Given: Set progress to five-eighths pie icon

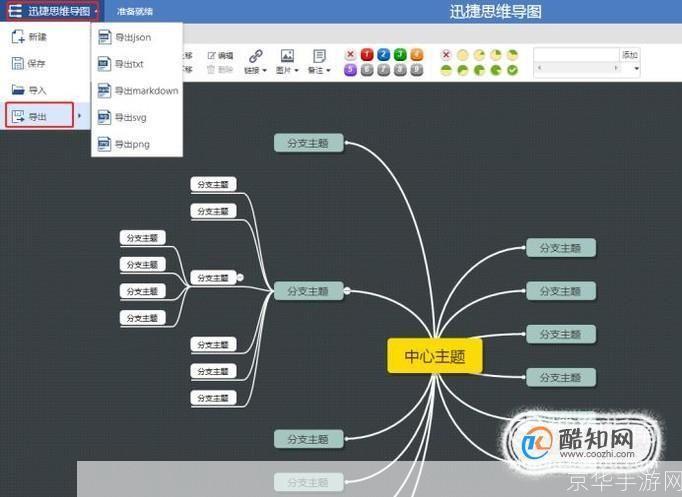Looking at the screenshot, I should click(463, 70).
